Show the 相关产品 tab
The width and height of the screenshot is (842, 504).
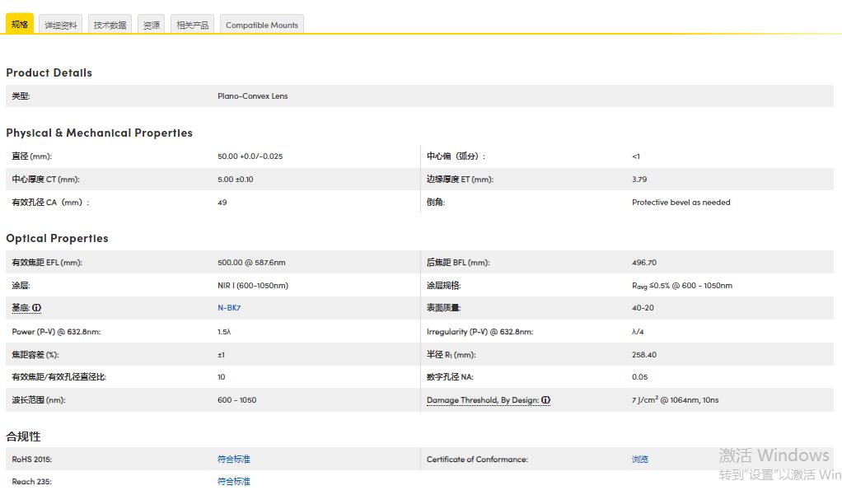coord(193,26)
